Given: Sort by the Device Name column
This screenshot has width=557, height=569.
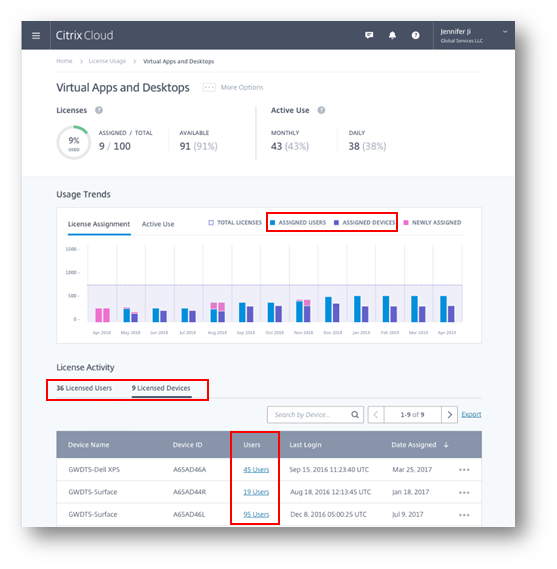Looking at the screenshot, I should click(x=89, y=445).
